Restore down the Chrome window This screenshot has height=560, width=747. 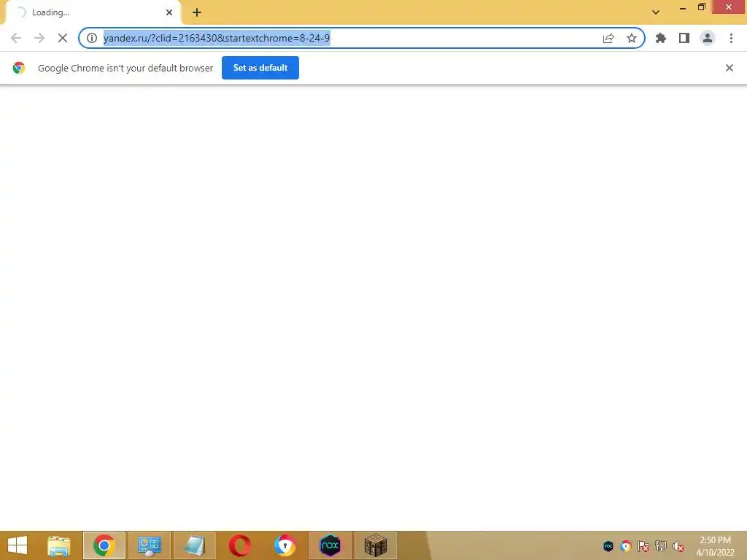click(x=702, y=7)
